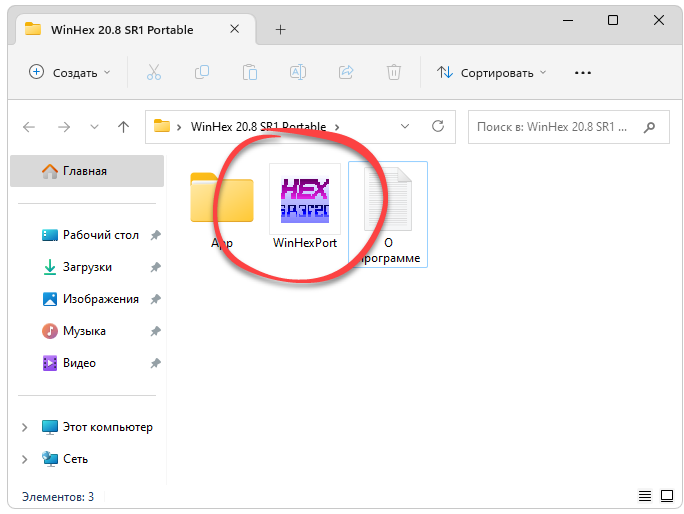684x514 pixels.
Task: Unpin Изображения from quick access
Action: coord(155,299)
